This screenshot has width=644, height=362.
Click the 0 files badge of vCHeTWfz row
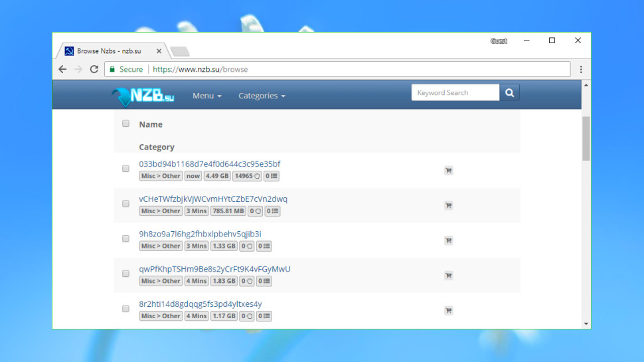coord(272,211)
